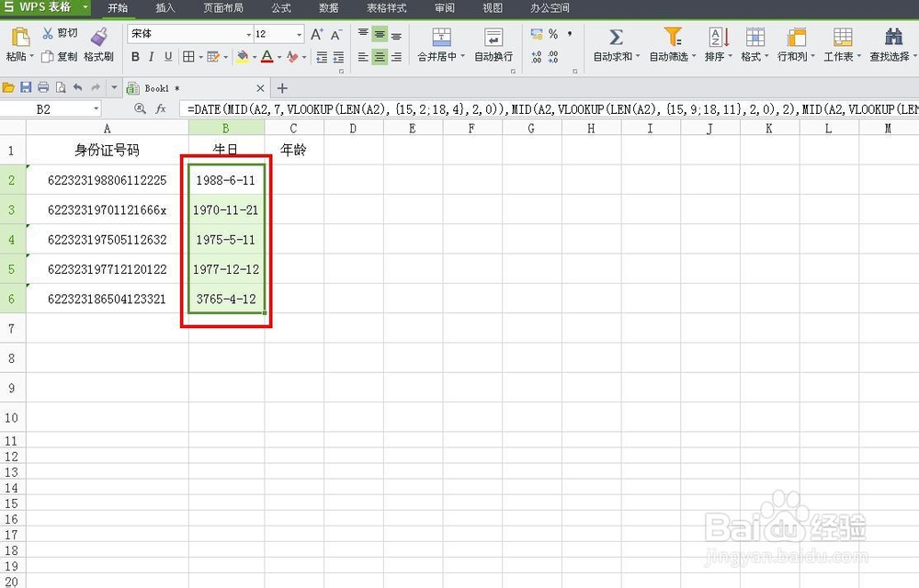Open Find and Select binoculars tool
Image resolution: width=919 pixels, height=588 pixels.
point(893,37)
